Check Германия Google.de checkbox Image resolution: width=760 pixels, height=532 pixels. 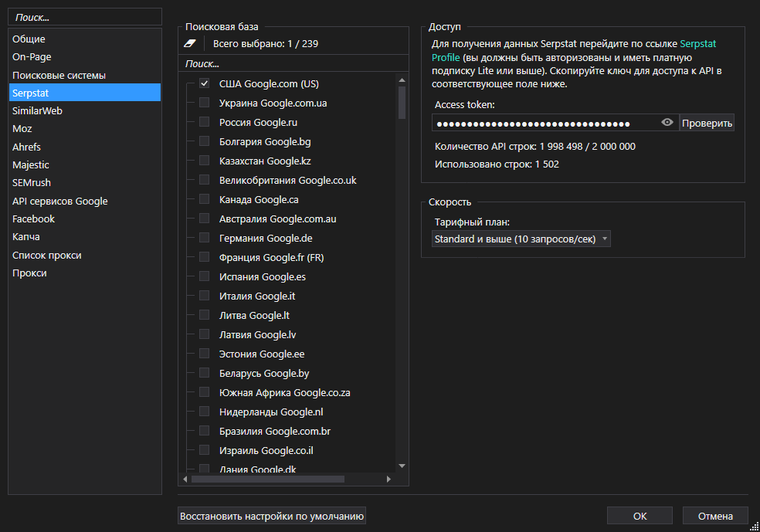[204, 238]
